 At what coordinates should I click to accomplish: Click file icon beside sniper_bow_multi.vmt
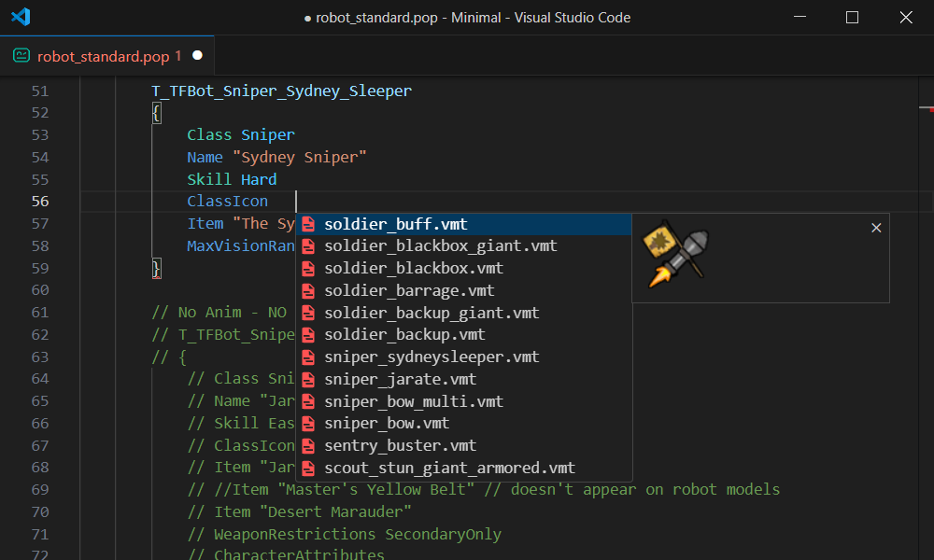pyautogui.click(x=308, y=401)
